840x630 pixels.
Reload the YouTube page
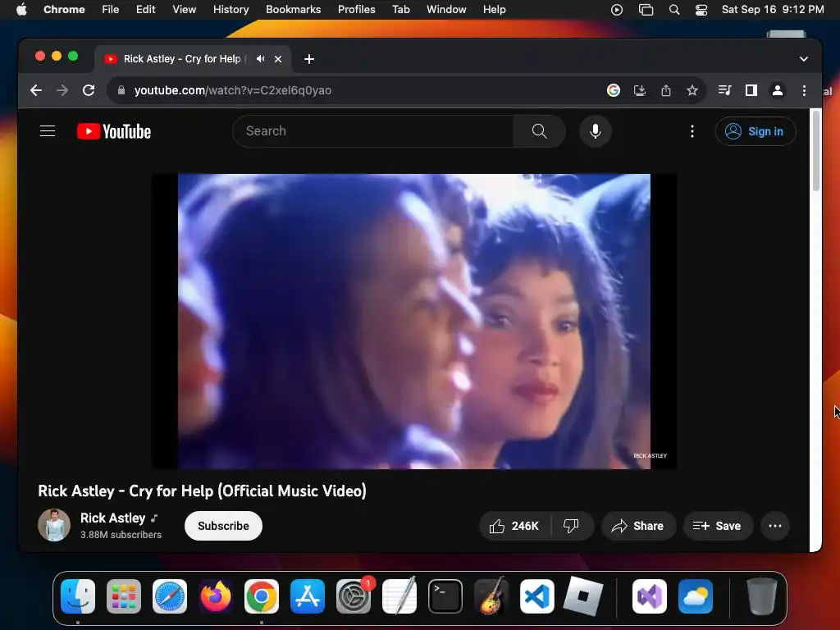(89, 90)
